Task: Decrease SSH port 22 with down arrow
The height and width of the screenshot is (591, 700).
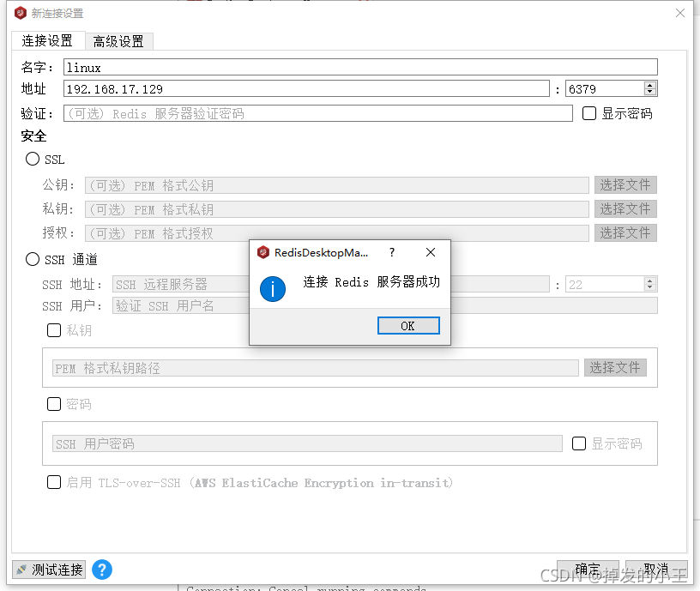Action: tap(650, 287)
